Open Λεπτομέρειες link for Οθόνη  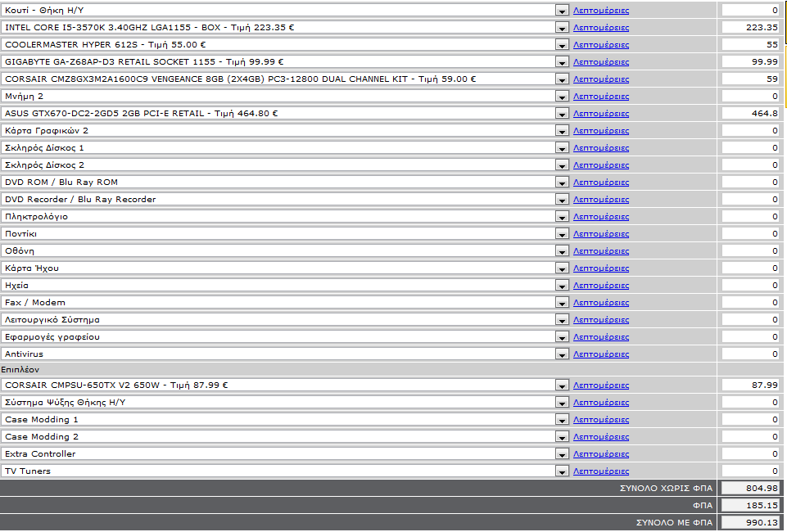coord(601,251)
